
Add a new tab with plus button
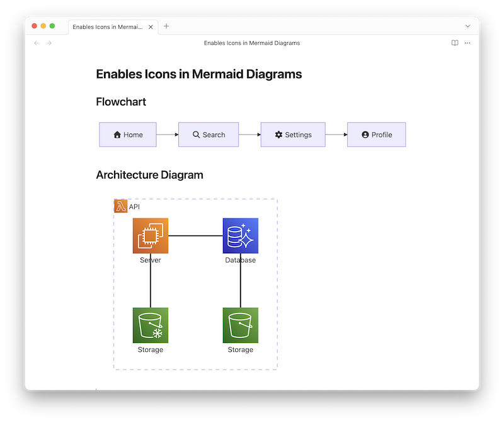(166, 26)
